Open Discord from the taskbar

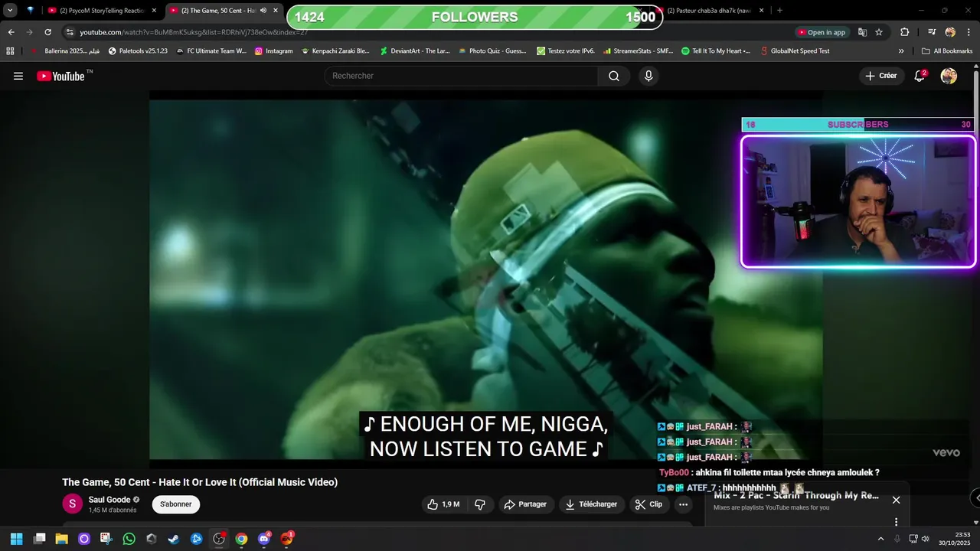click(264, 539)
